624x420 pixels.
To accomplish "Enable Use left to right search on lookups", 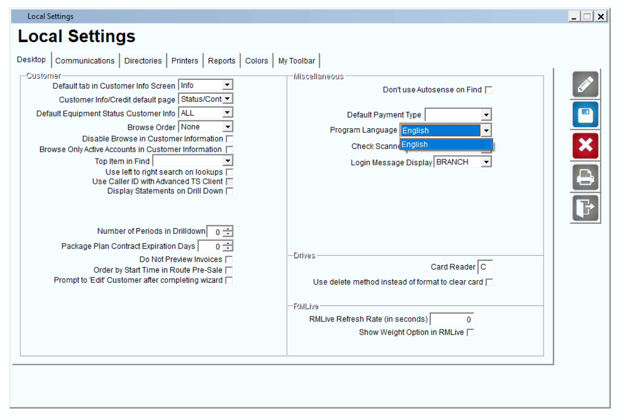I will (x=229, y=172).
